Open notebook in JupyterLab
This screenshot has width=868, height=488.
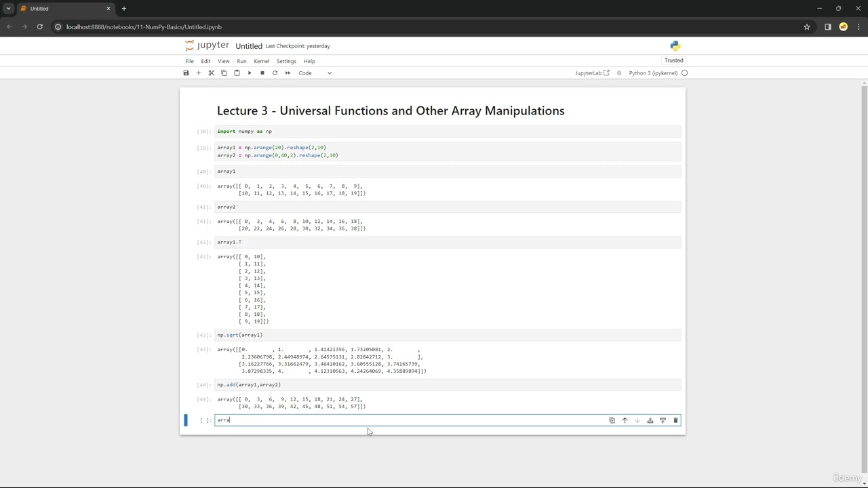click(x=592, y=73)
